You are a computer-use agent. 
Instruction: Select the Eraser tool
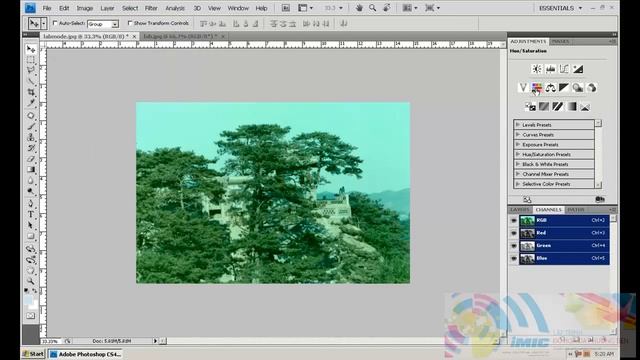coord(31,159)
